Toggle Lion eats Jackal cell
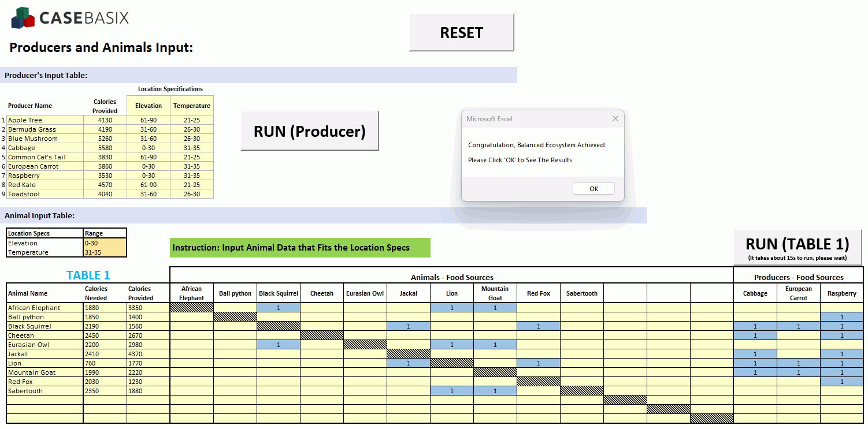The width and height of the screenshot is (868, 429). (x=409, y=363)
